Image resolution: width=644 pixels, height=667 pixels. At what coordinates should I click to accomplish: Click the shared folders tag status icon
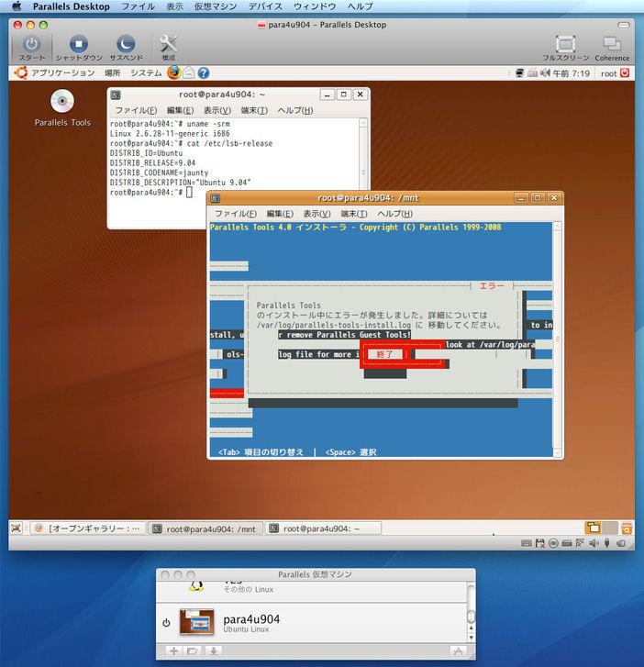pos(621,543)
